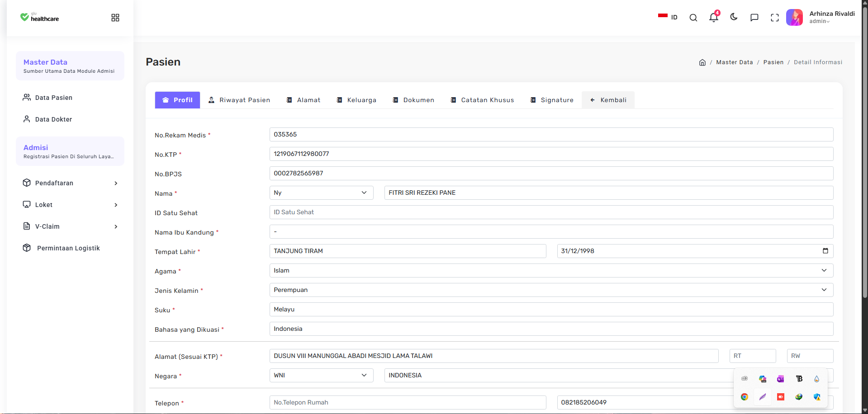The image size is (868, 414).
Task: Click the No.Rekam Medis input field
Action: [x=551, y=134]
